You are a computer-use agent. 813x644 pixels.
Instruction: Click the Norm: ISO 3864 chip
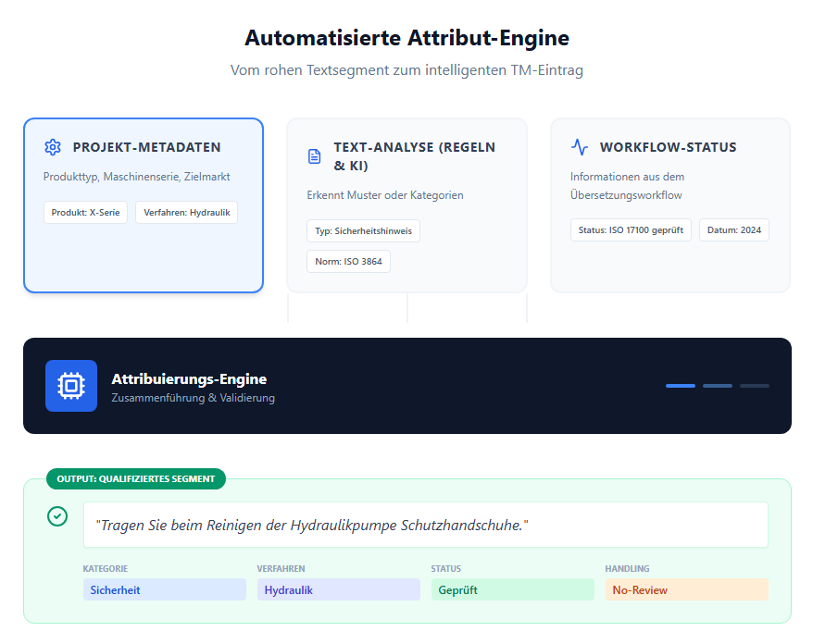pyautogui.click(x=348, y=261)
